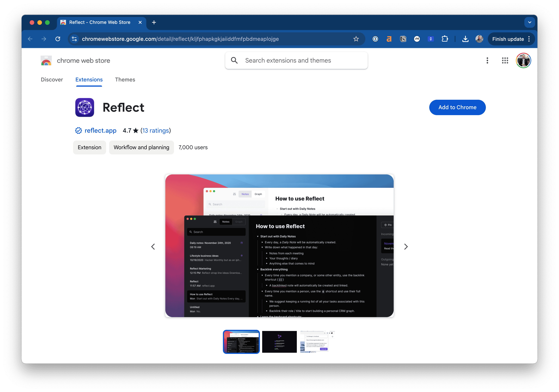Image resolution: width=559 pixels, height=392 pixels.
Task: Switch to the Discover tab
Action: pos(52,80)
